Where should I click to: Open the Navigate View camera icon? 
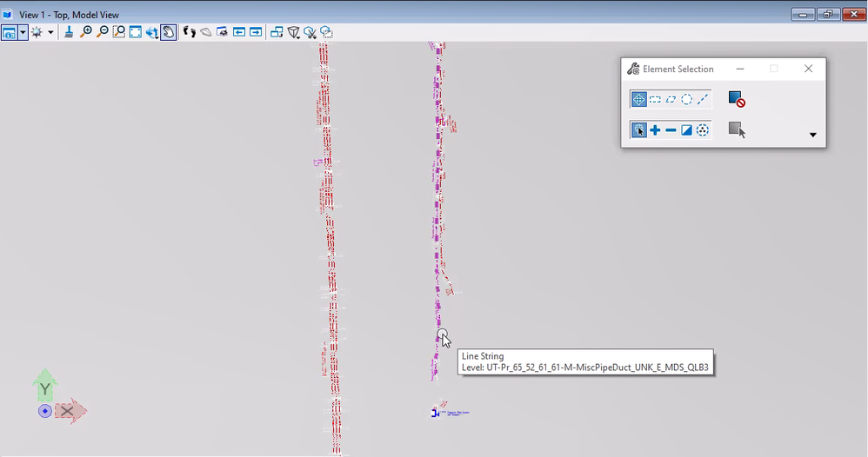click(x=223, y=33)
